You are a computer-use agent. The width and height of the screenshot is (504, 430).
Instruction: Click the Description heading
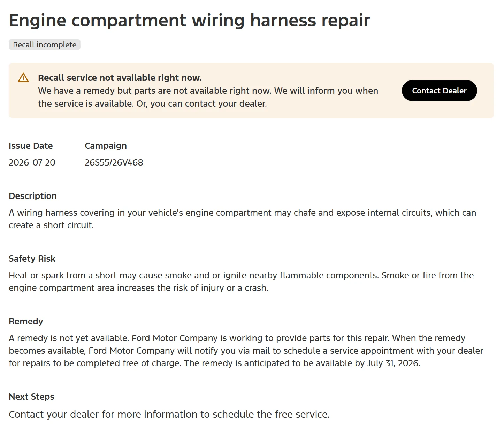[x=33, y=196]
